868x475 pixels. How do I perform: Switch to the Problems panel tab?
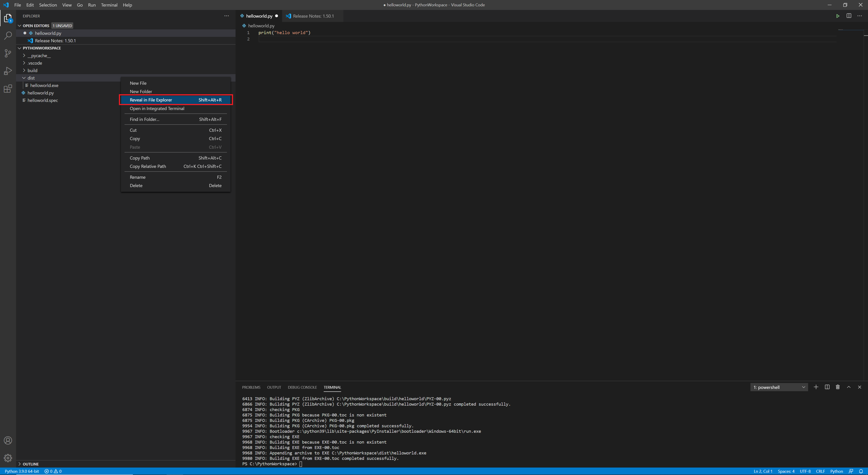[251, 387]
